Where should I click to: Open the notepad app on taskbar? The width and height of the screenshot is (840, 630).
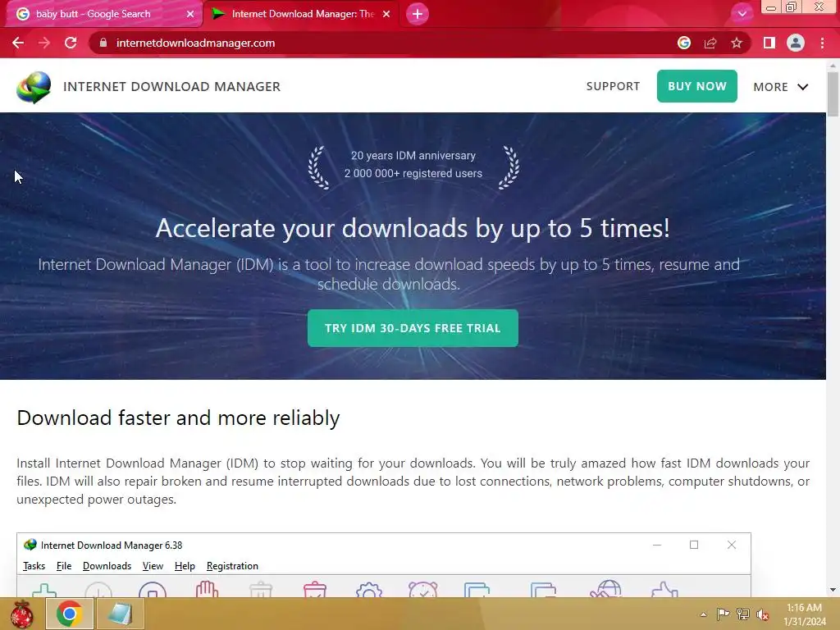[120, 614]
